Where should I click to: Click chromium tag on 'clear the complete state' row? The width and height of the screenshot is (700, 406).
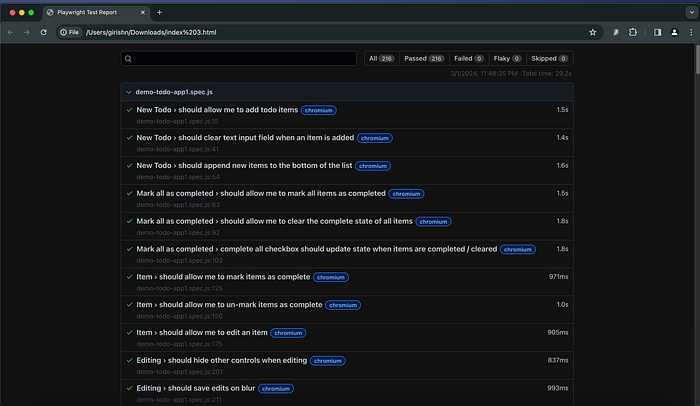point(433,222)
